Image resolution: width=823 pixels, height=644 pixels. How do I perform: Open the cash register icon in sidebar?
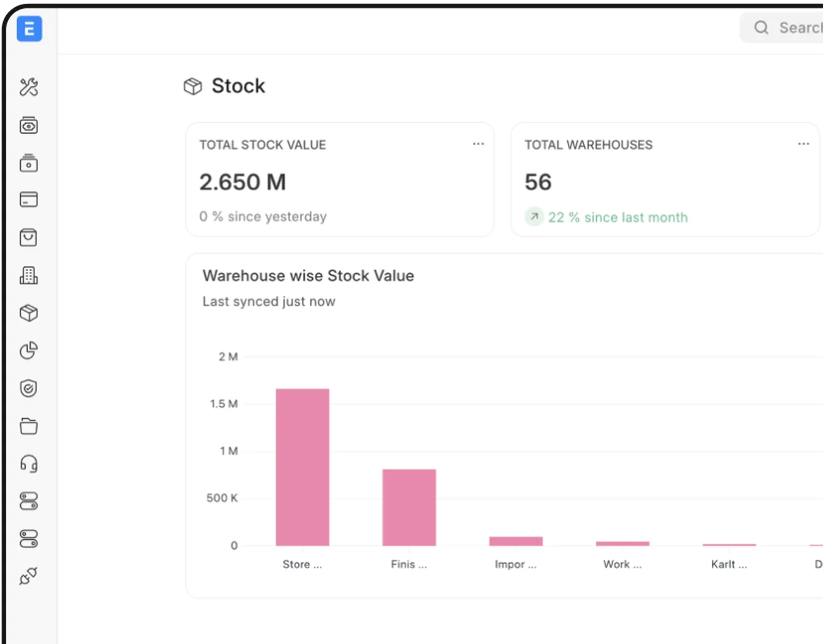tap(29, 163)
